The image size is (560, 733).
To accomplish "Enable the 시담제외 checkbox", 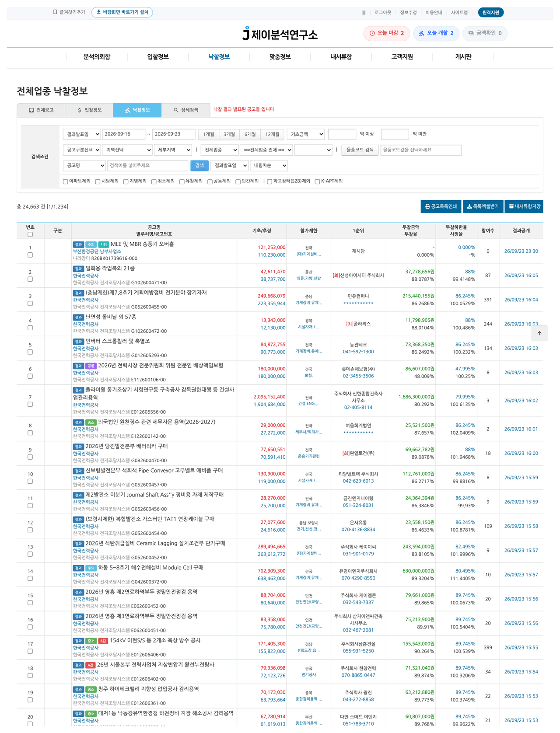I will 98,182.
